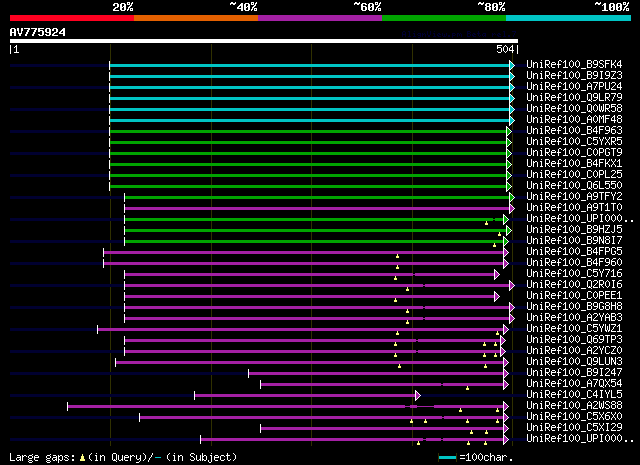Select the UniRef100_Q6L550 subject label
640x465 pixels.
(x=574, y=186)
